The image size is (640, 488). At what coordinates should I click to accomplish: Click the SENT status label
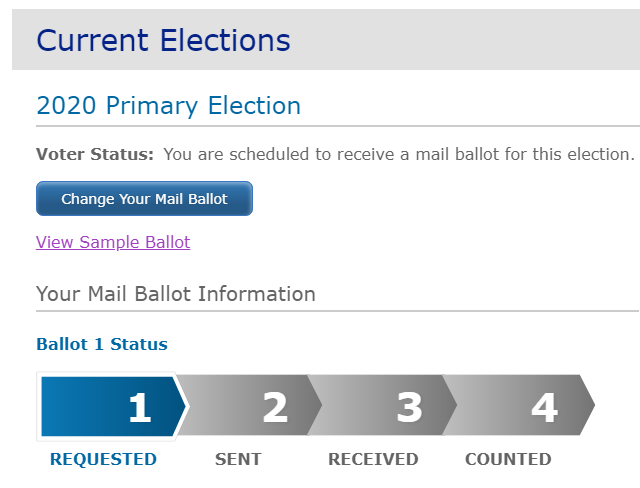coord(238,459)
